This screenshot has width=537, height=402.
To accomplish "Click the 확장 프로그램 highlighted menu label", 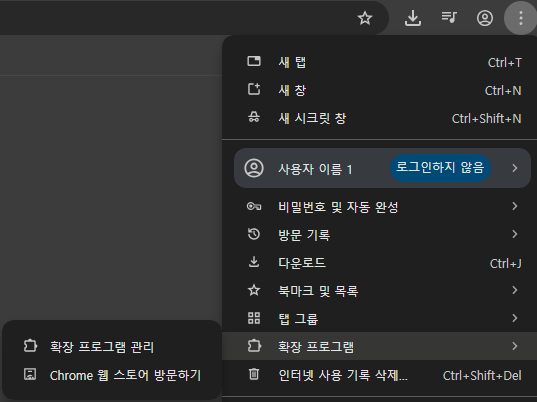I will click(x=316, y=347).
